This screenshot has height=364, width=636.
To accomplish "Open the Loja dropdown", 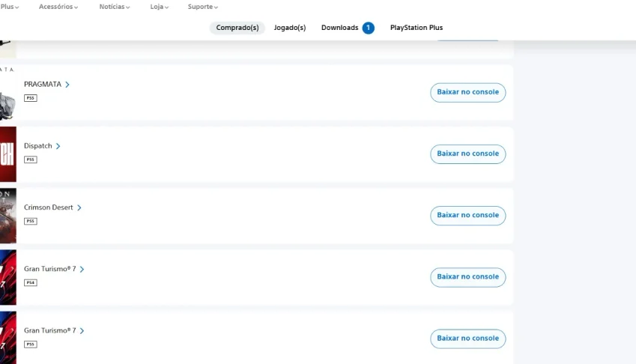I will (159, 7).
